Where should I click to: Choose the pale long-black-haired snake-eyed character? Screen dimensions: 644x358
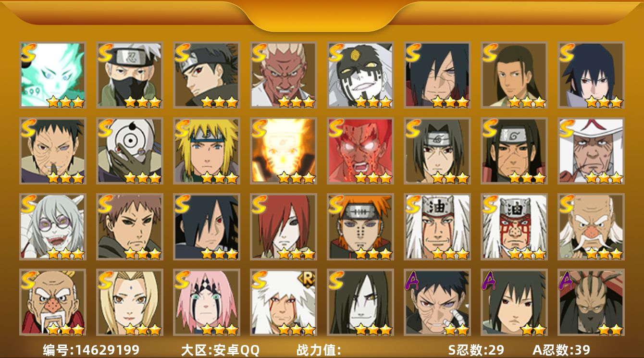coord(360,302)
